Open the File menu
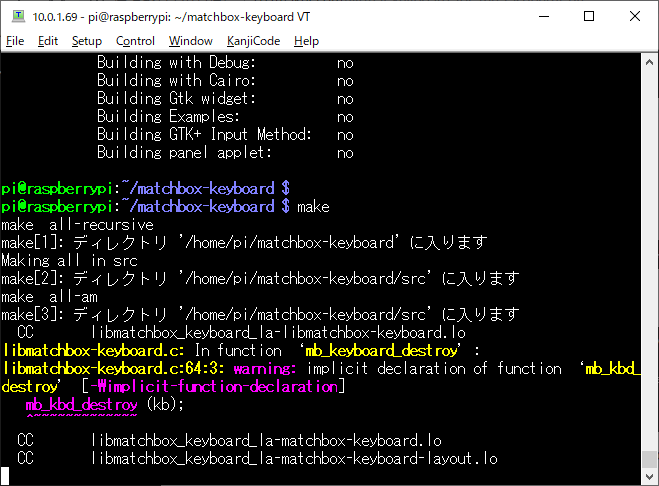 (15, 41)
